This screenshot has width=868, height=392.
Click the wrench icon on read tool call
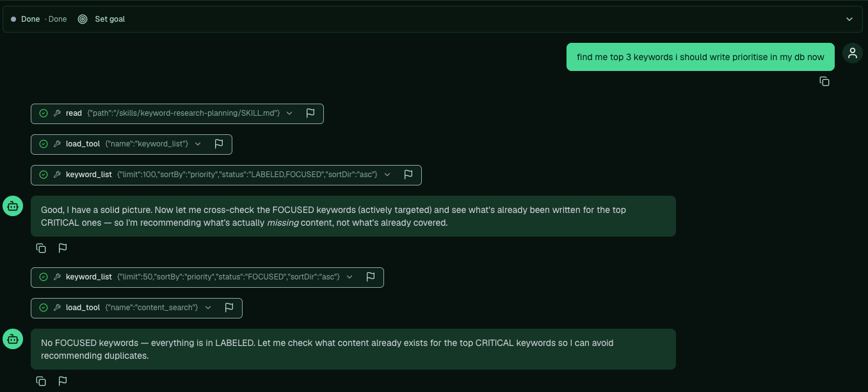point(57,113)
